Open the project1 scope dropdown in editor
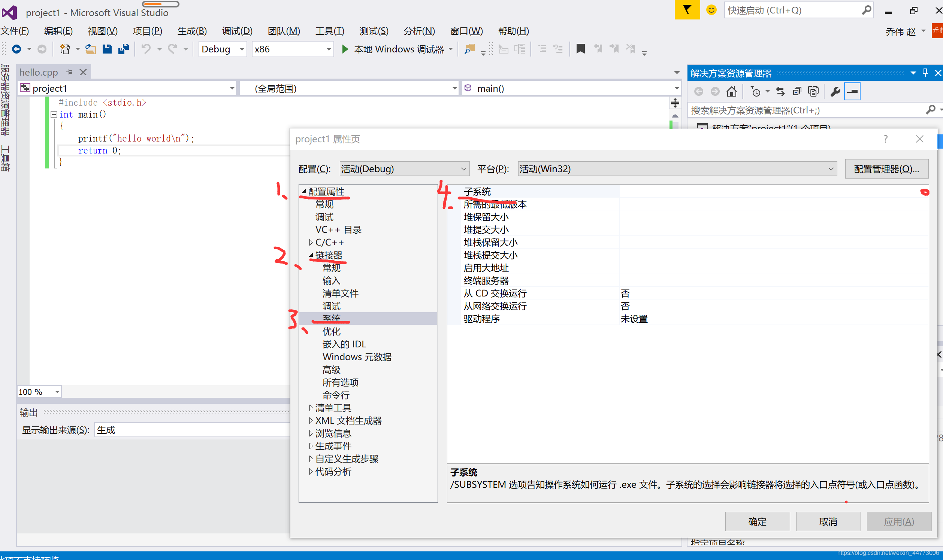This screenshot has height=560, width=943. 127,88
